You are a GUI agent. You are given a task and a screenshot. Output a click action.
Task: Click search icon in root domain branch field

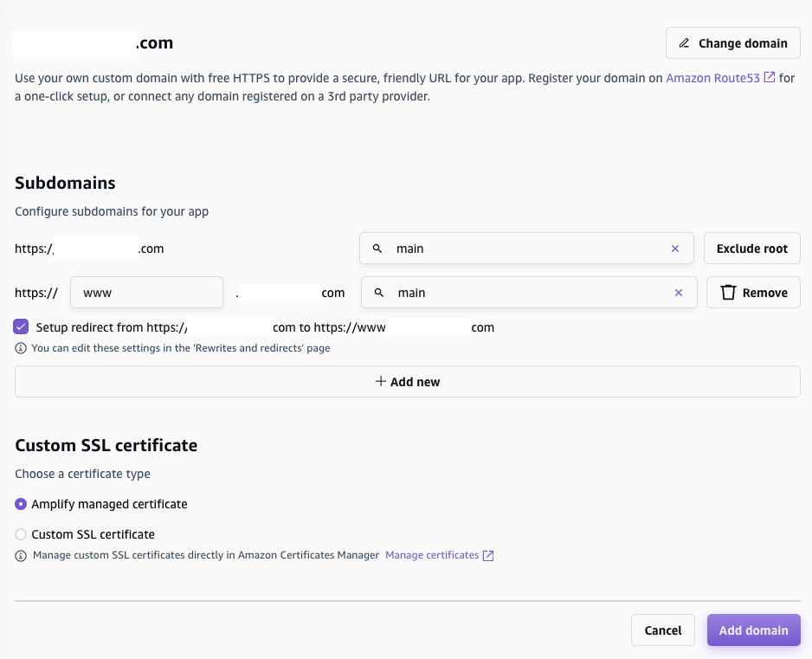point(377,249)
